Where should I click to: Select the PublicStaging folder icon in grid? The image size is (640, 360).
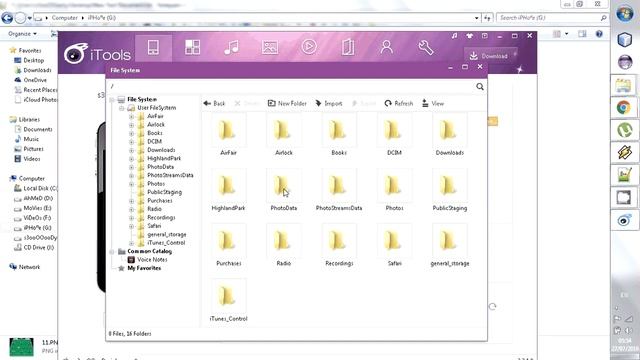point(449,186)
